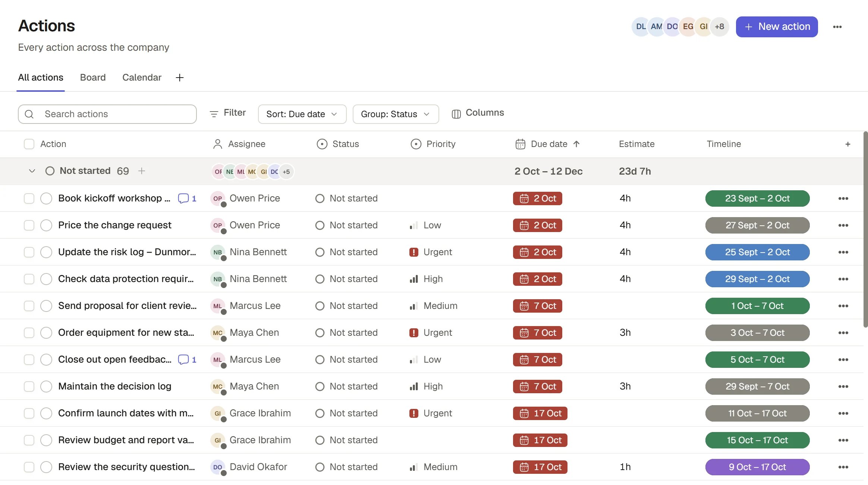Image resolution: width=868 pixels, height=485 pixels.
Task: Open row menu for Review the security questionnaire
Action: [x=843, y=467]
